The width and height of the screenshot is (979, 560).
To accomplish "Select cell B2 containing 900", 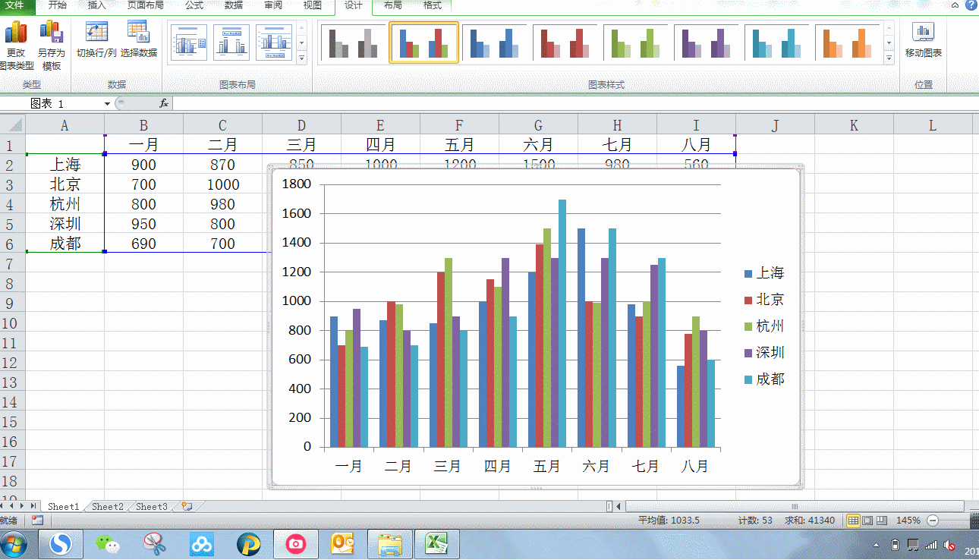I will coord(143,165).
